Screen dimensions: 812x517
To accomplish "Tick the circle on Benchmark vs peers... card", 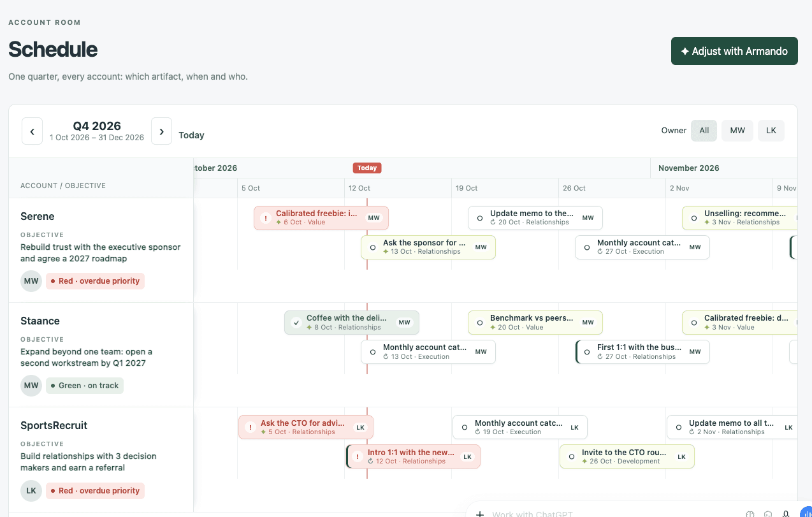I will coord(480,323).
